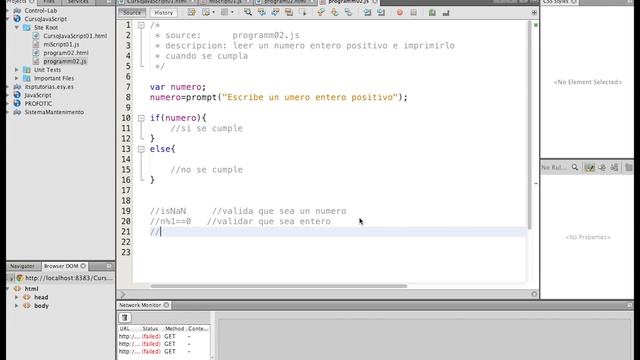Select the PROFOTIC project
This screenshot has width=640, height=360.
coord(38,103)
